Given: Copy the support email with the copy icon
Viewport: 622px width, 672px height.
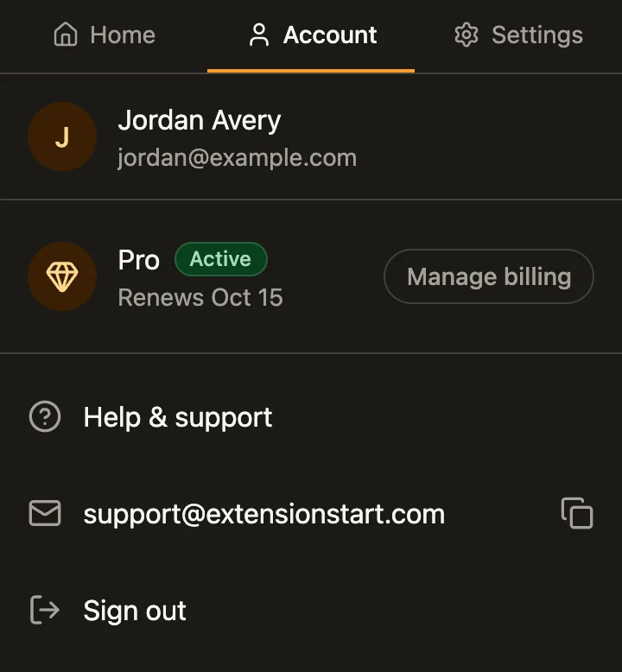Looking at the screenshot, I should pyautogui.click(x=577, y=513).
